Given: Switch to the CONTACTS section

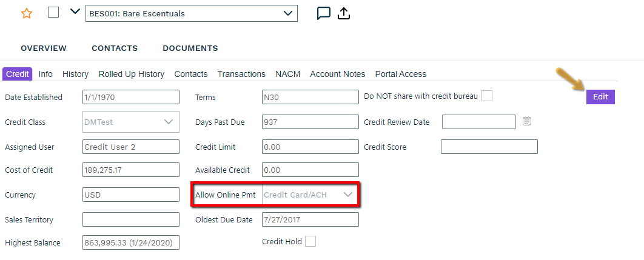Looking at the screenshot, I should point(115,48).
